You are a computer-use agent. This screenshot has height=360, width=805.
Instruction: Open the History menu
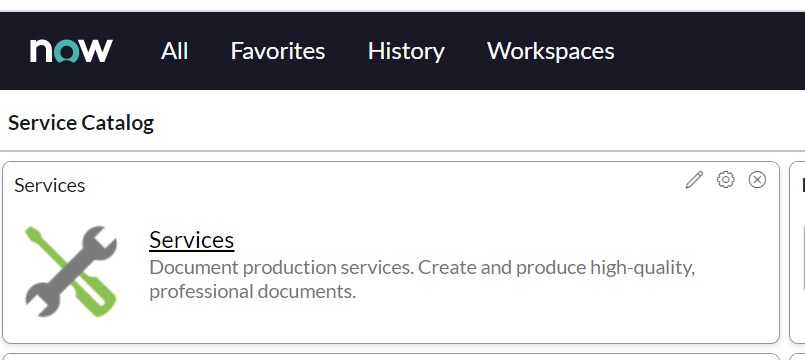point(406,51)
